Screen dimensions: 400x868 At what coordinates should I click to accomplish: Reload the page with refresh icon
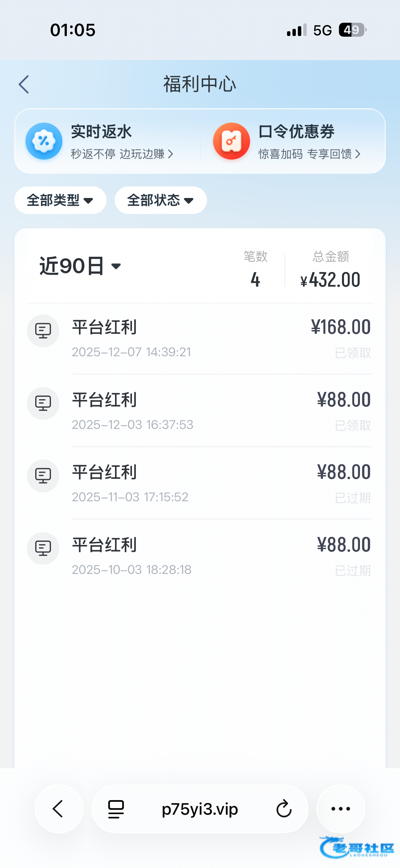click(284, 809)
